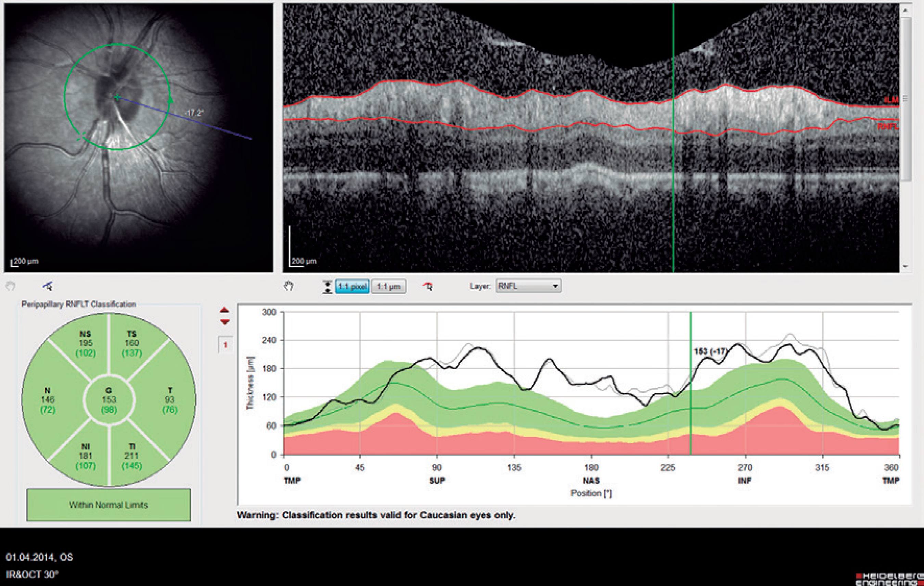Click the blue scan selection tool icon
924x586 pixels.
point(48,286)
